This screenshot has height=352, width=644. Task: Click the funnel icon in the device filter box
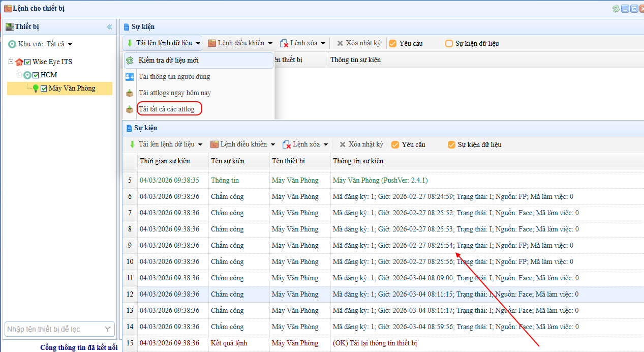click(108, 329)
